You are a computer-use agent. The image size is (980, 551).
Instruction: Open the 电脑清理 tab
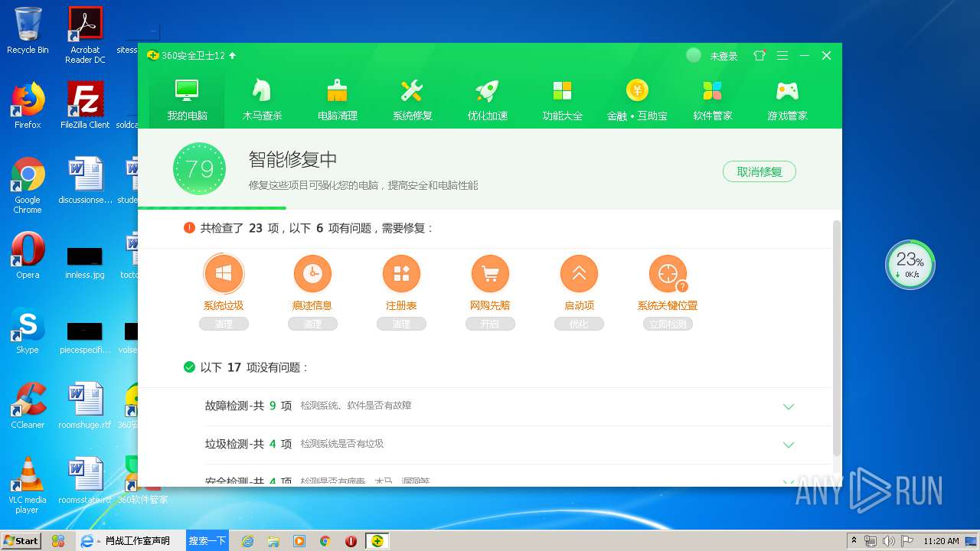337,99
